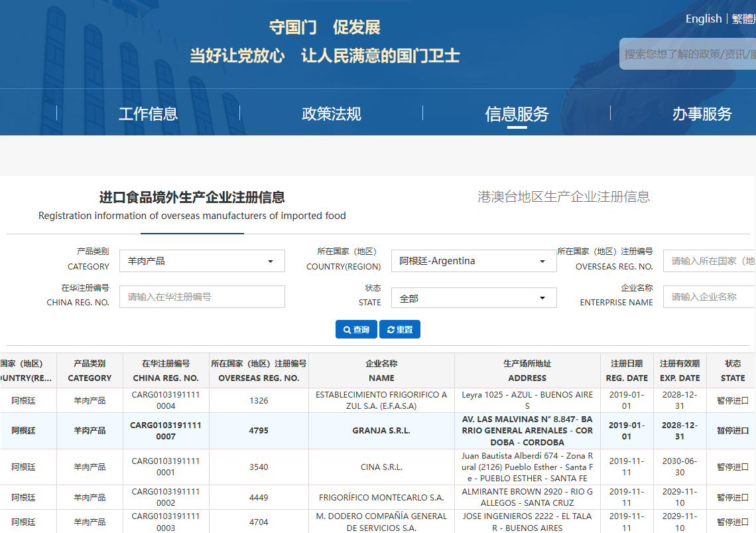Click the FRIGORÍFICO MONTECARLO S.A. row
Image resolution: width=756 pixels, height=533 pixels.
381,497
